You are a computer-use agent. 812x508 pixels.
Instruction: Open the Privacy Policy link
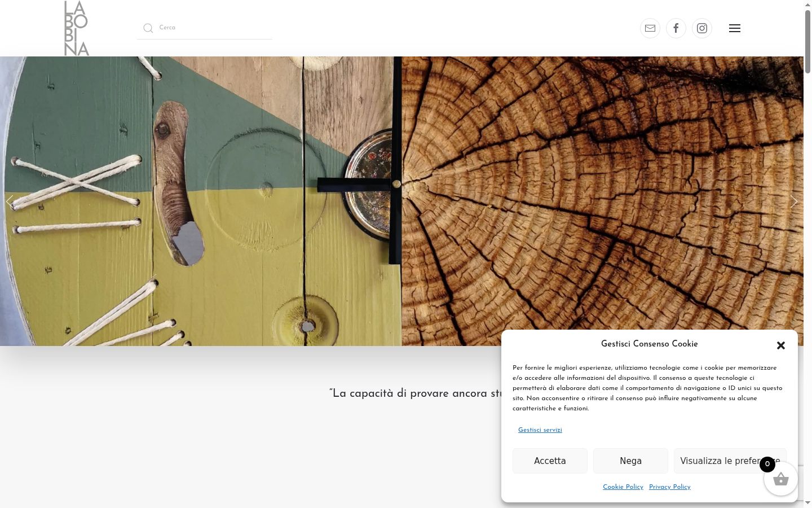point(670,487)
